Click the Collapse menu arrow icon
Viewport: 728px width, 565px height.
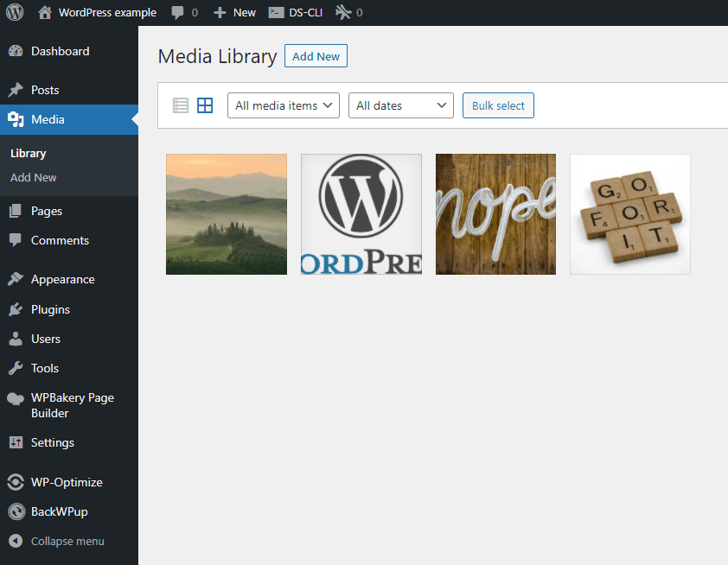pos(16,541)
